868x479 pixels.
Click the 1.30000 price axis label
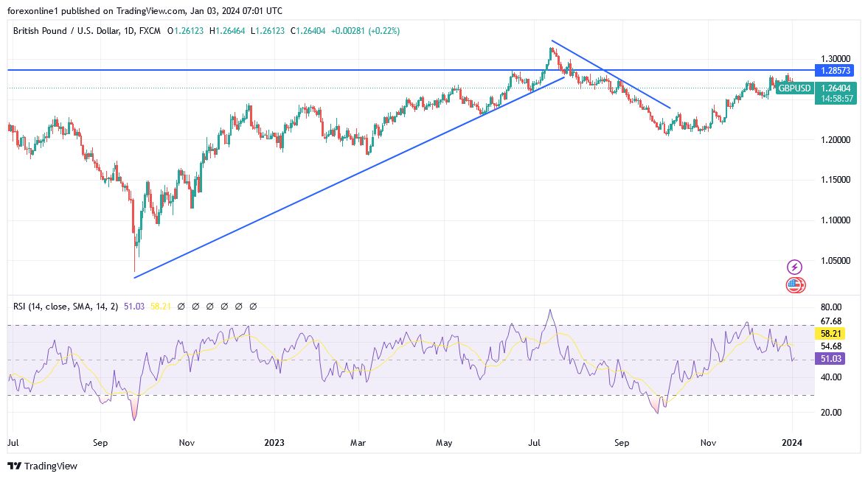[x=836, y=59]
